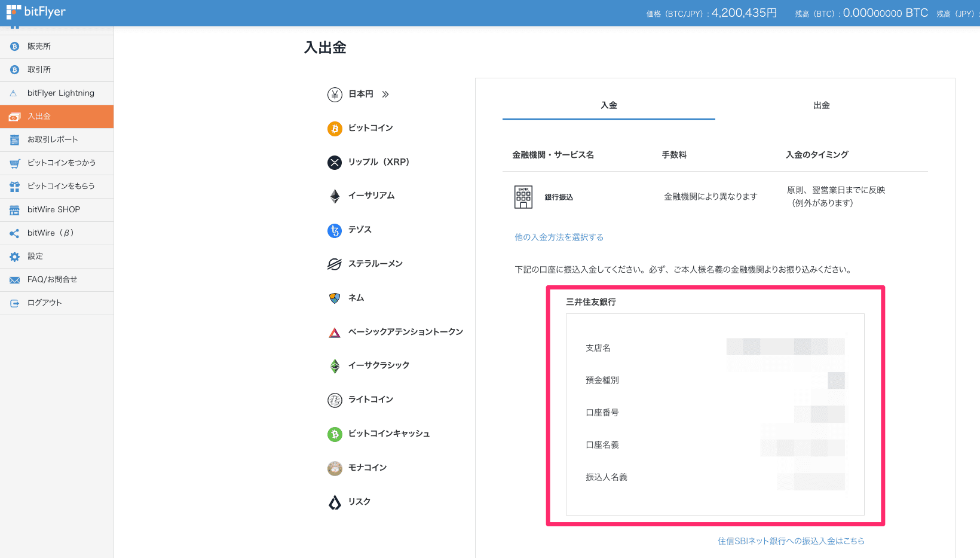Click the orange Bitcoin icon
Viewport: 980px width, 558px height.
tap(335, 129)
